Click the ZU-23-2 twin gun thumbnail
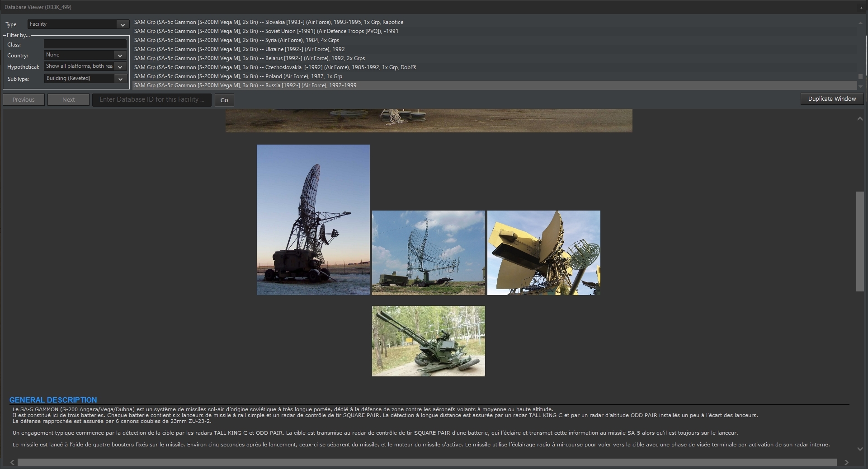 point(429,341)
